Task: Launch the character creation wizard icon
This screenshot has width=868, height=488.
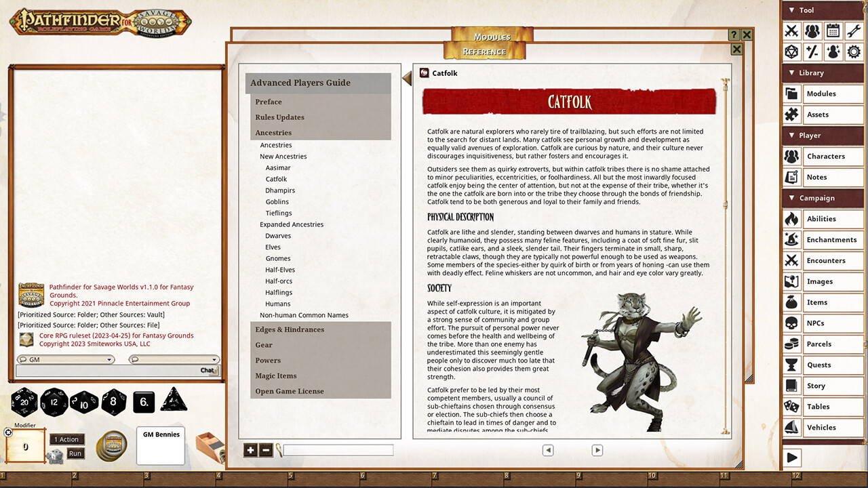Action: (x=834, y=53)
